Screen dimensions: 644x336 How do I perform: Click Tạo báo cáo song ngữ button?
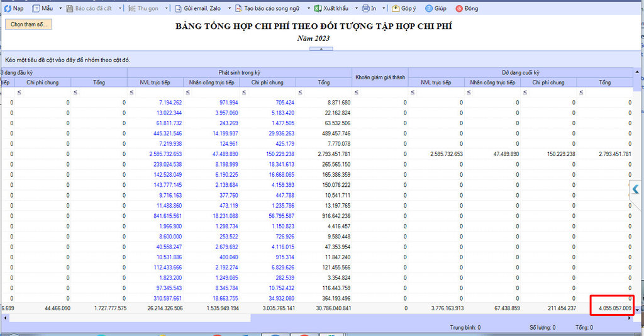267,8
